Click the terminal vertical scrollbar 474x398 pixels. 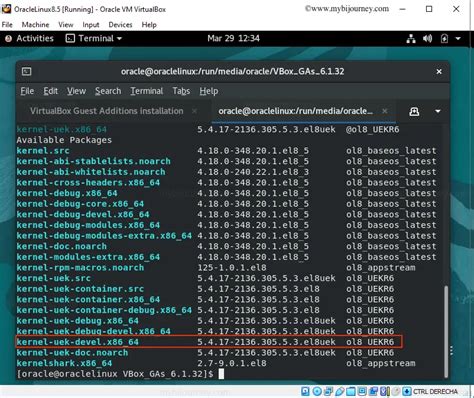click(x=446, y=332)
